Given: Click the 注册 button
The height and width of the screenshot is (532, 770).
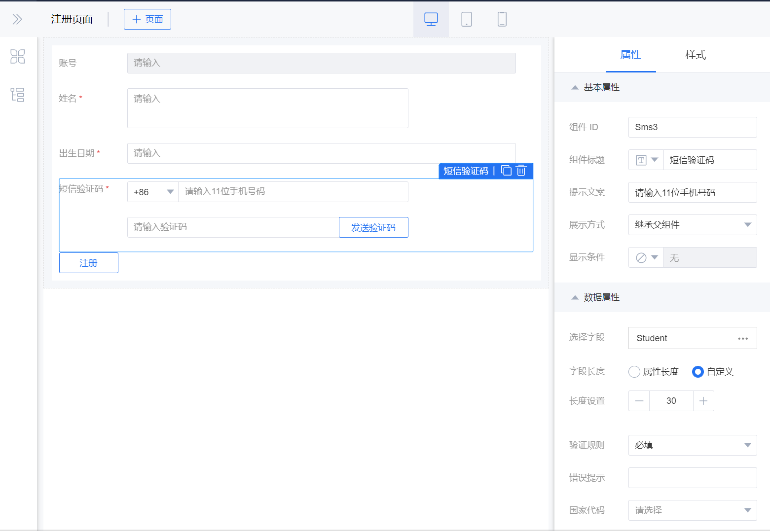Looking at the screenshot, I should pos(89,263).
